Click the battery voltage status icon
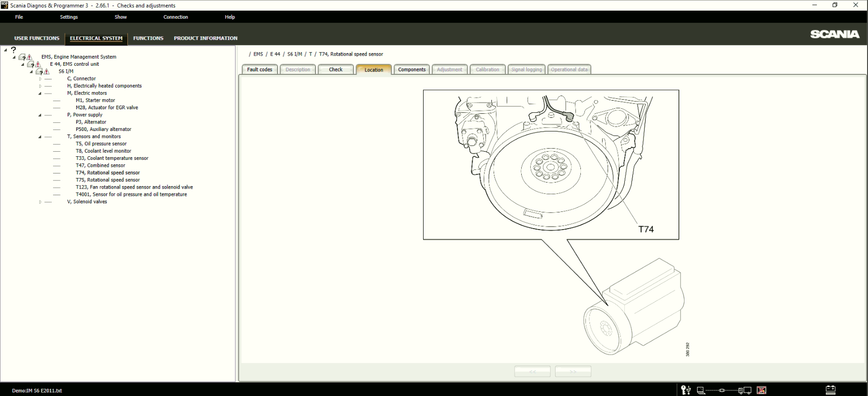The image size is (868, 396). 831,389
